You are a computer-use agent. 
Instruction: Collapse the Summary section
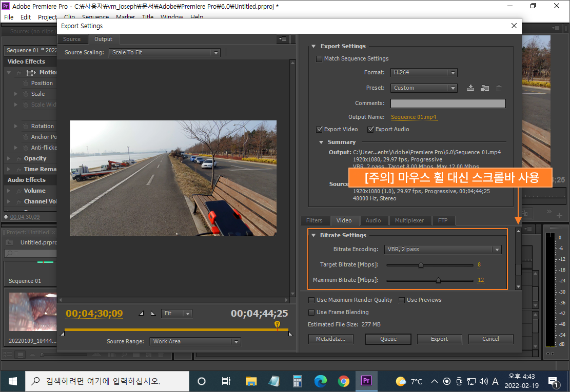pos(321,142)
